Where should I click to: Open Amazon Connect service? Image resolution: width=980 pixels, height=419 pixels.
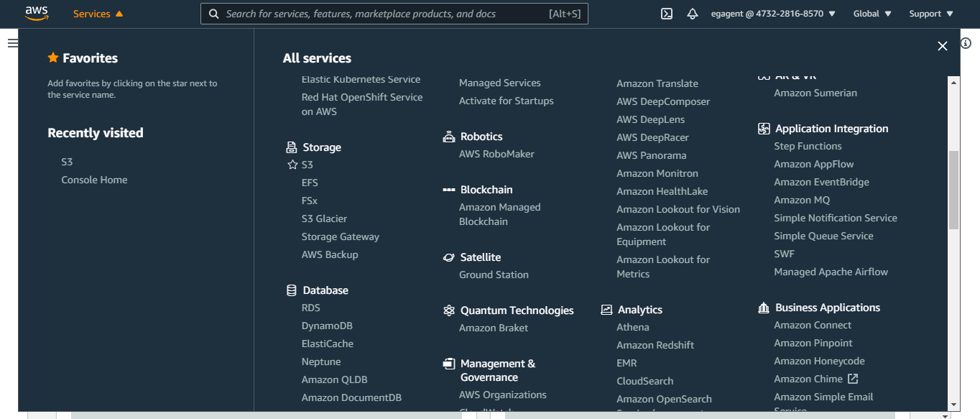pyautogui.click(x=813, y=325)
